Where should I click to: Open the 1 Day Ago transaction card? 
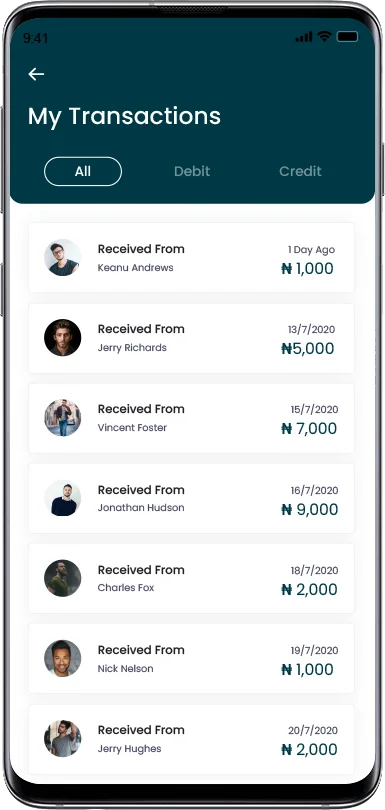click(x=191, y=257)
